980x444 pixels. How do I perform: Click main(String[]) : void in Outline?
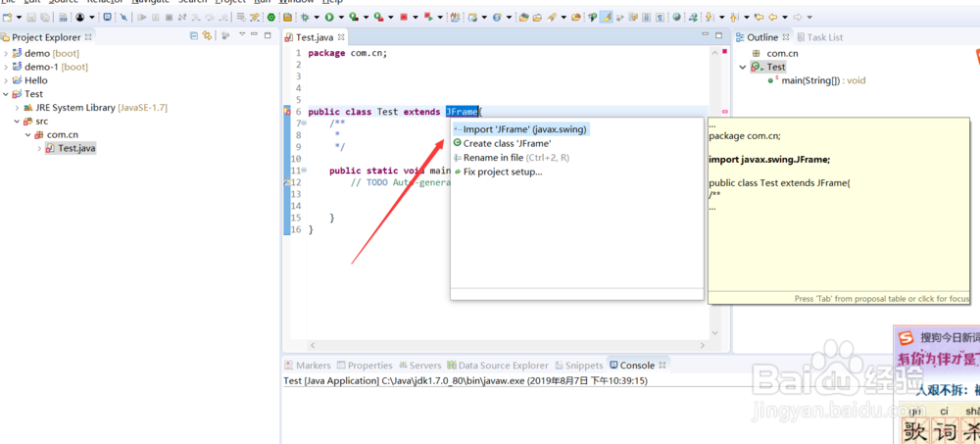tap(817, 80)
